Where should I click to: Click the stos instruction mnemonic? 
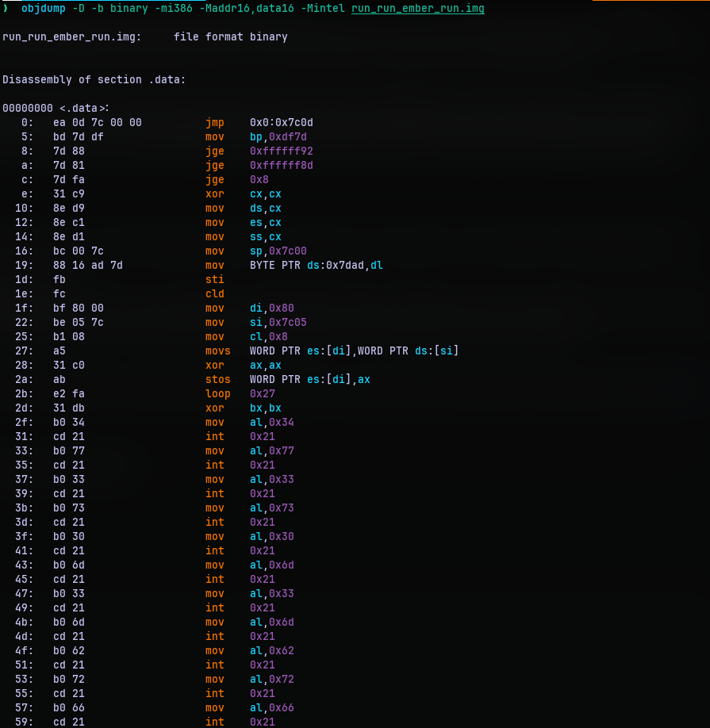[217, 379]
